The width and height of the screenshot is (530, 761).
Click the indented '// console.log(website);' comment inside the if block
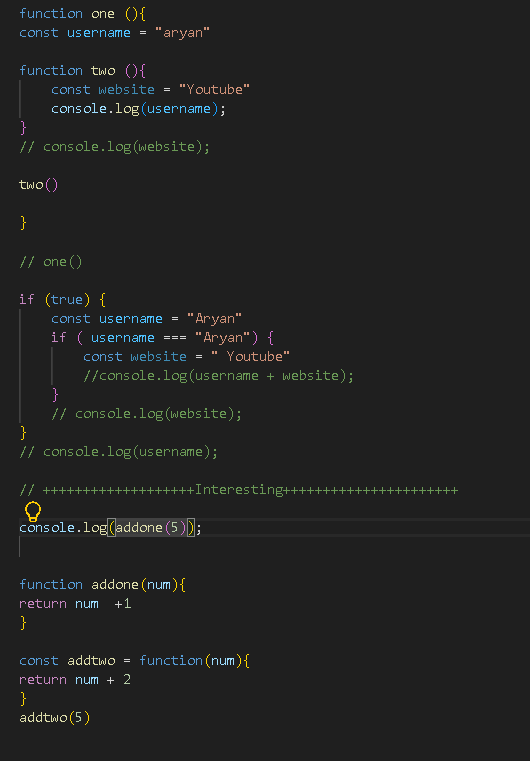pos(147,414)
